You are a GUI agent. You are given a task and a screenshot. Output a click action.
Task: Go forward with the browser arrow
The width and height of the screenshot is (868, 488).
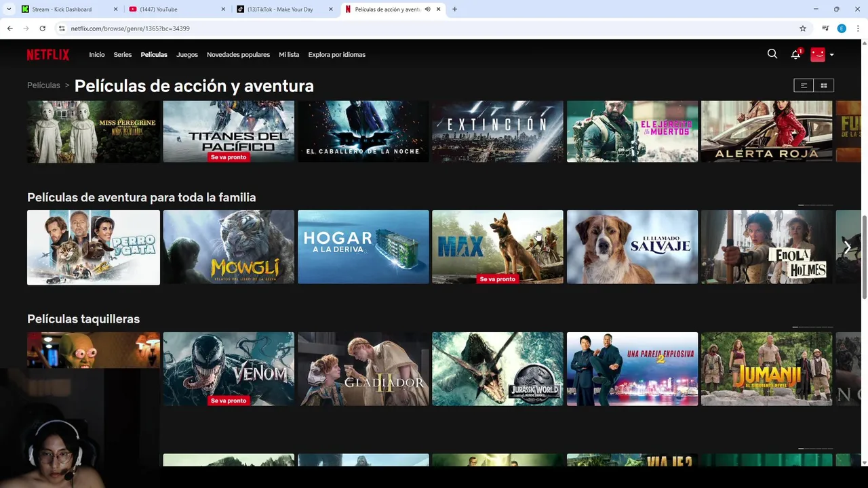26,28
